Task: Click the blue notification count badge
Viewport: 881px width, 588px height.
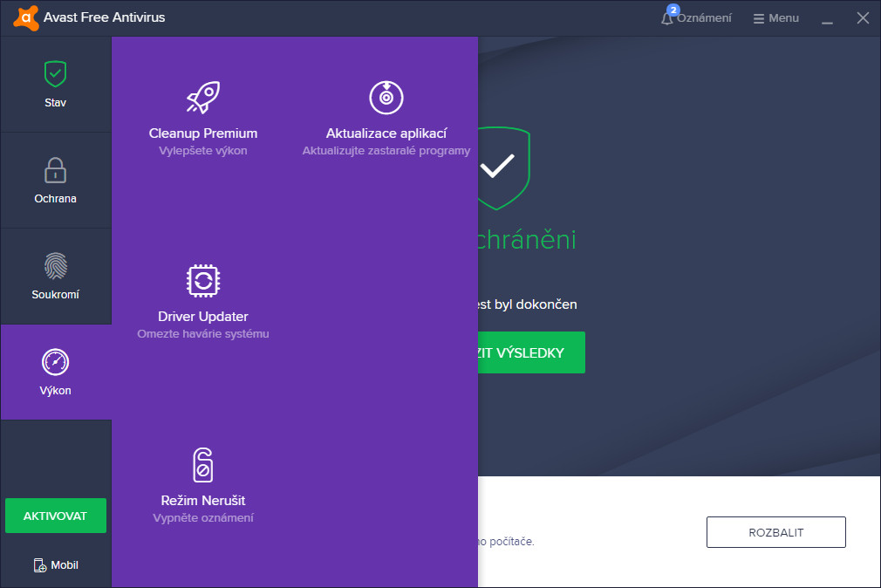Action: click(x=673, y=10)
